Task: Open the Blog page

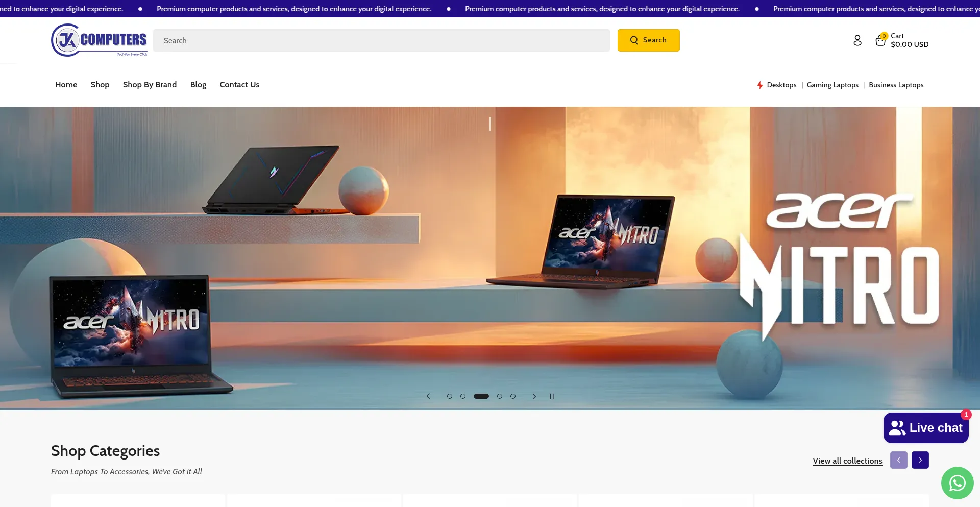Action: tap(198, 85)
